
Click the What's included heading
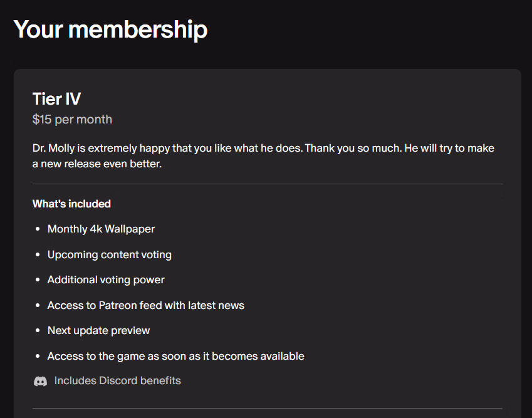71,204
